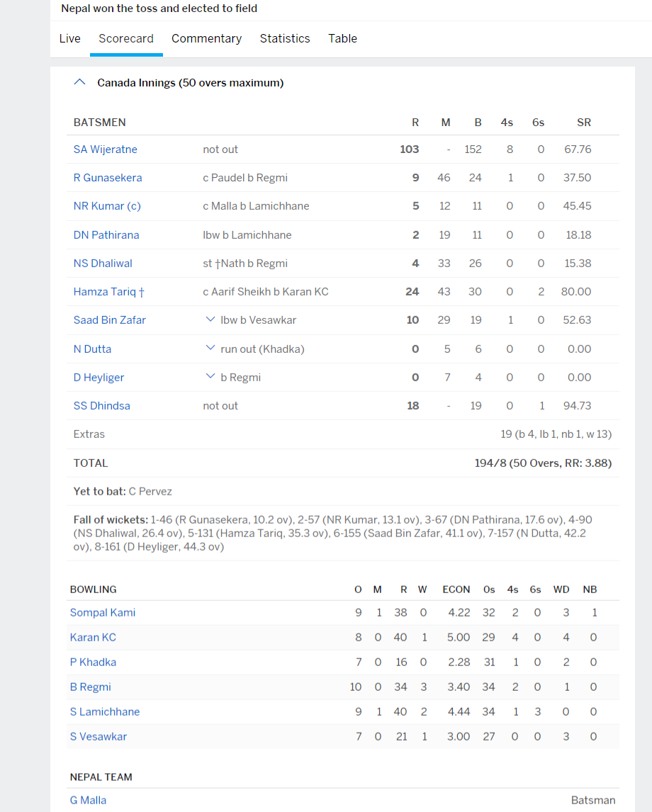Open bowler Sompal Kami's profile
This screenshot has height=812, width=652.
[x=103, y=613]
